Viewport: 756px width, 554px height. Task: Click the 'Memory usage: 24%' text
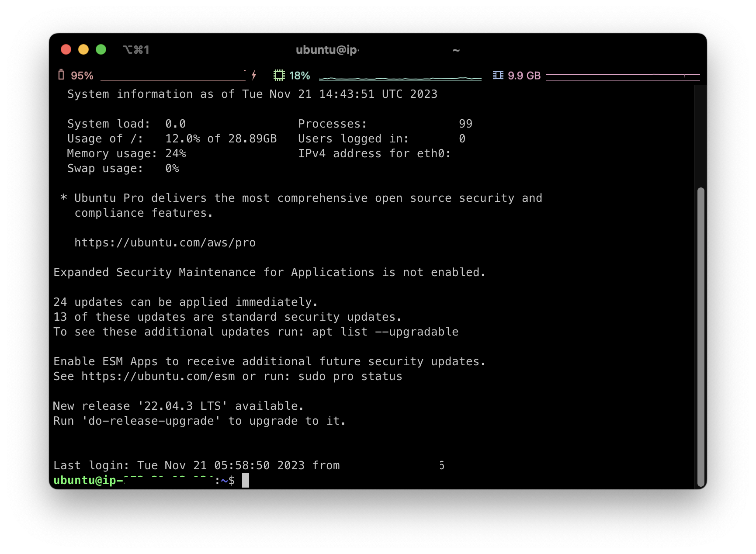126,153
